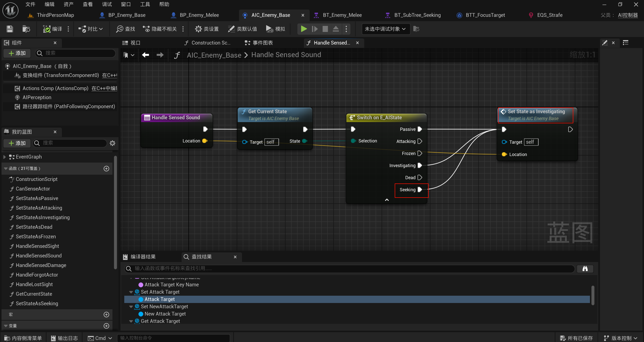Toggle the Simulate (模拟) mode button
Image resolution: width=644 pixels, height=342 pixels.
[275, 29]
